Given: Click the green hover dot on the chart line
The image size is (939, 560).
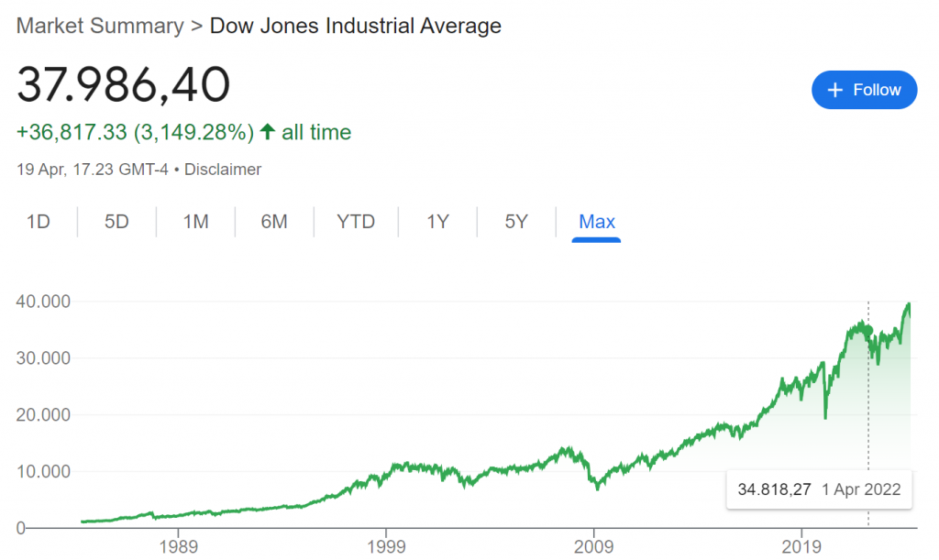Looking at the screenshot, I should (868, 330).
